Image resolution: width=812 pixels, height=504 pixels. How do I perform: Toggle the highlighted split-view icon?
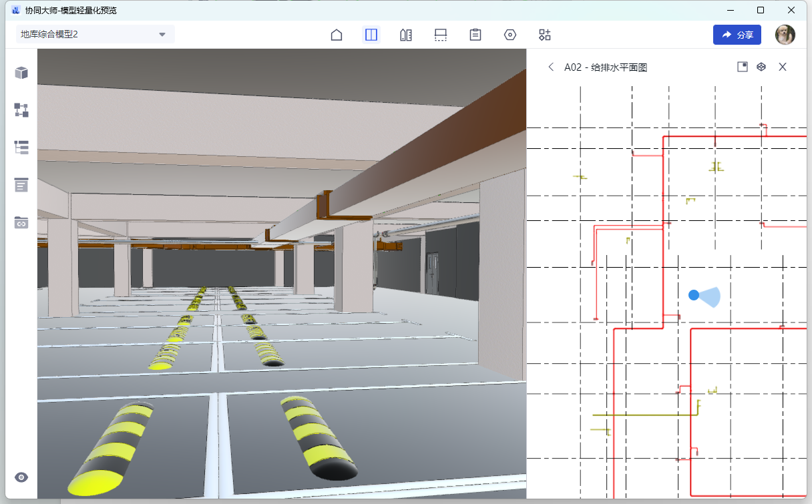click(371, 35)
